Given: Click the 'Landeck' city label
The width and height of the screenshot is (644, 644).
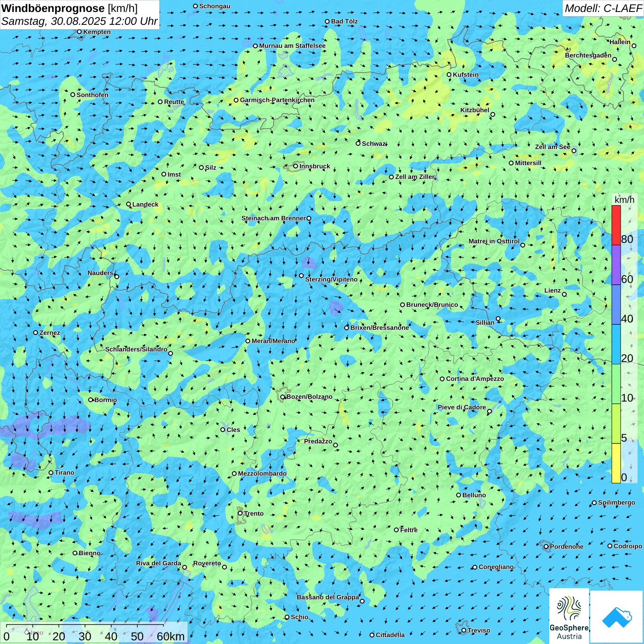Looking at the screenshot, I should [x=145, y=204].
